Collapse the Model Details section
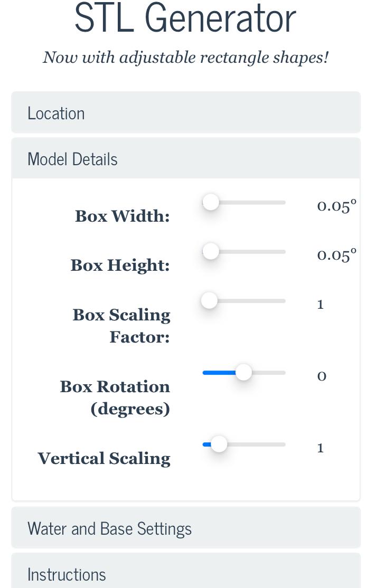This screenshot has width=376, height=588. [x=72, y=158]
